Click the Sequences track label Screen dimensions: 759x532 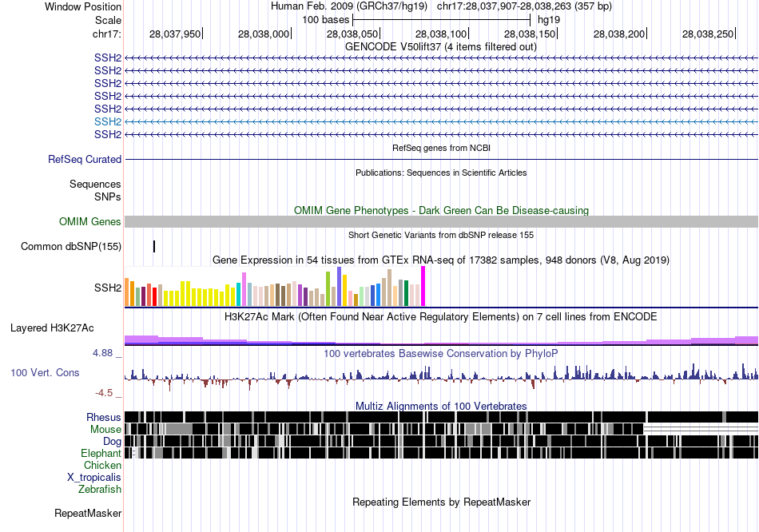pos(95,184)
